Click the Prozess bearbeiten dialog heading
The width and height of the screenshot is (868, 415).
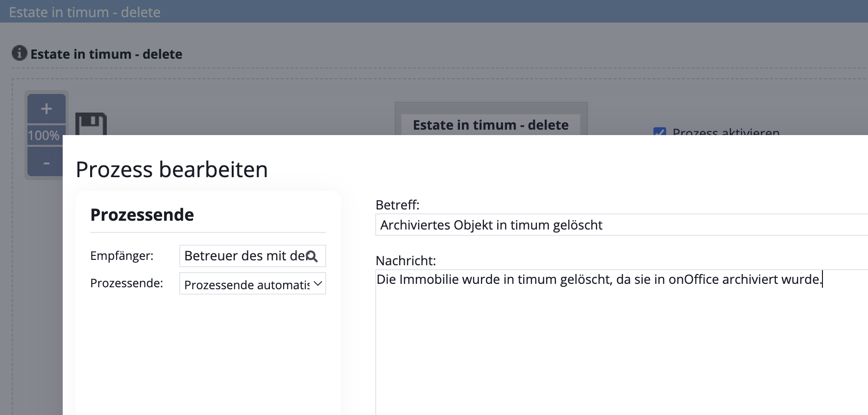pos(172,170)
